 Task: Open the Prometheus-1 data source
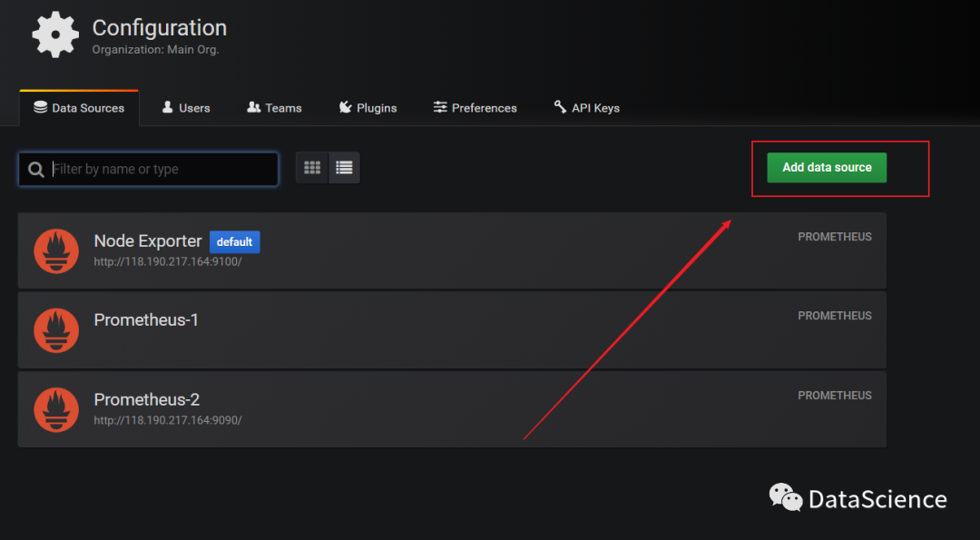(452, 330)
